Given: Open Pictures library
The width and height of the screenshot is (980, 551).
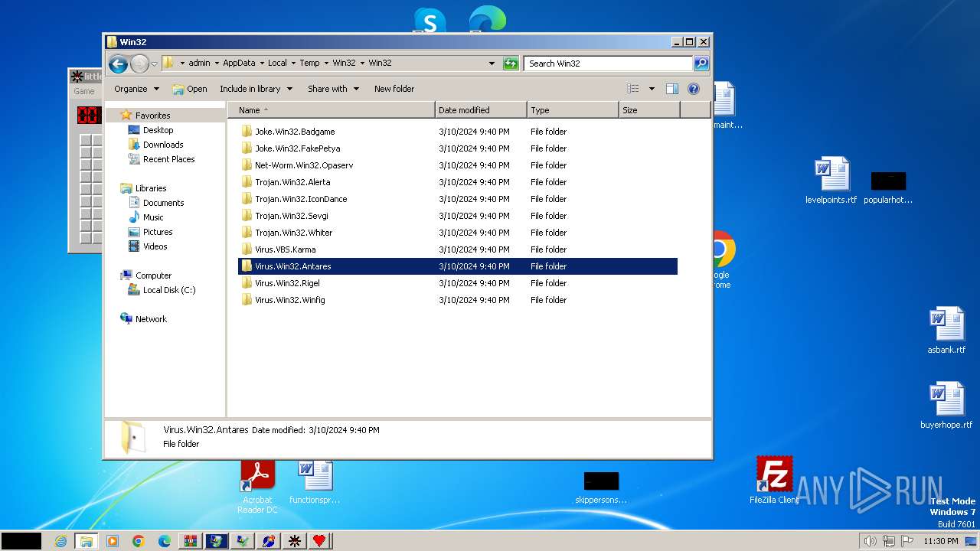Looking at the screenshot, I should [158, 232].
